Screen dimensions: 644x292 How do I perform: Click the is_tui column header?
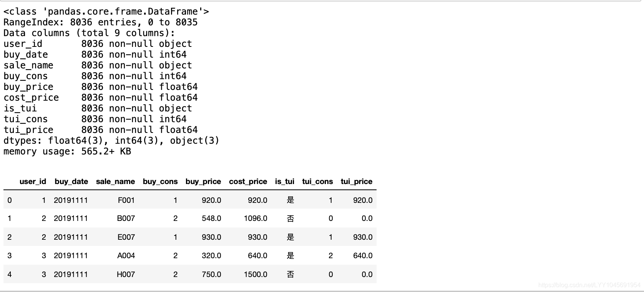click(x=284, y=181)
